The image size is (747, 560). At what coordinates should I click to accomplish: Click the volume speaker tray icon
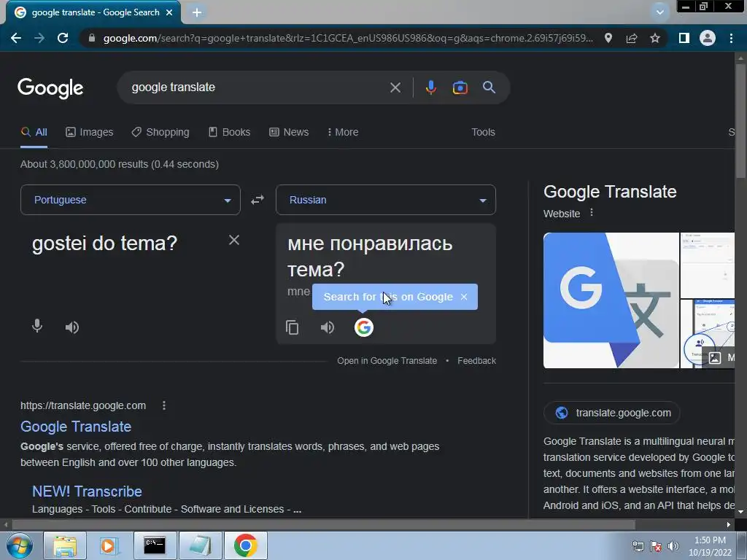point(673,546)
